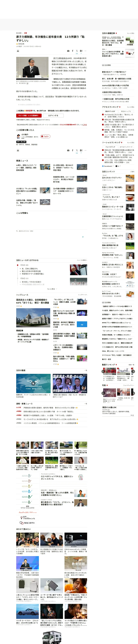Open 尹錫悦前大統領の逮捕状 breaking news
The image size is (138, 644).
click(x=50, y=408)
